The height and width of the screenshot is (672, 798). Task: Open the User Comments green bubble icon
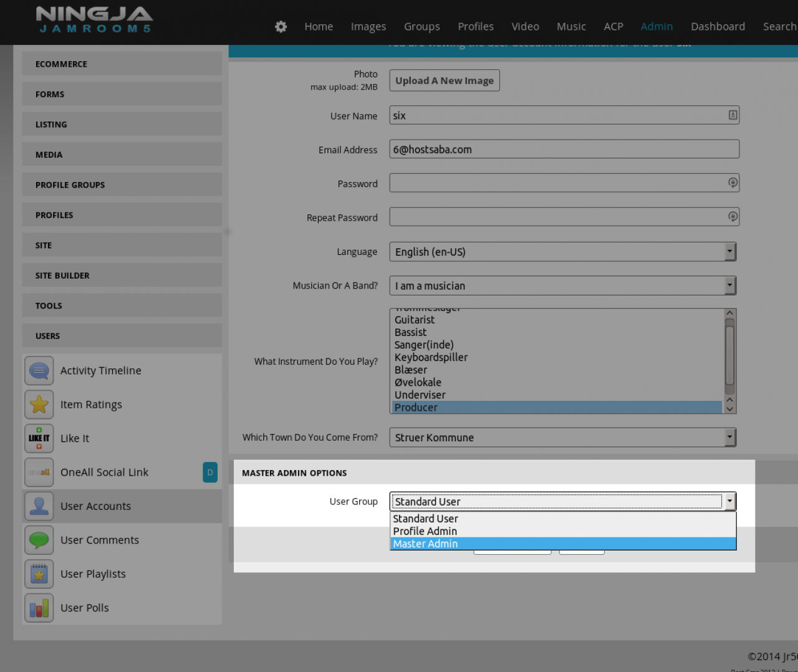39,540
